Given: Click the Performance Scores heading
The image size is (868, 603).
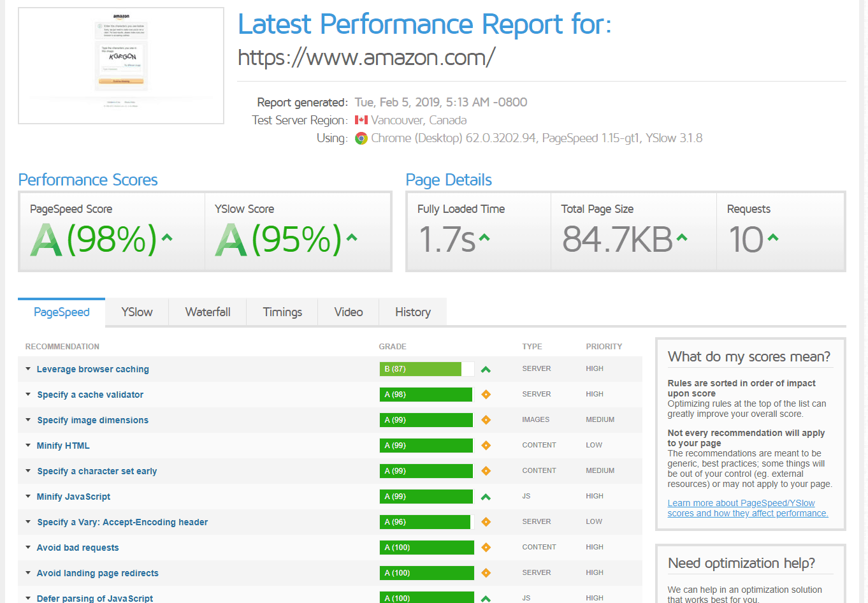Looking at the screenshot, I should tap(88, 180).
